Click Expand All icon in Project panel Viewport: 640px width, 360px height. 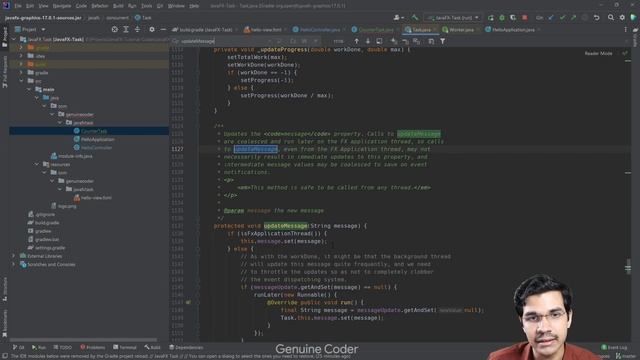pos(126,29)
